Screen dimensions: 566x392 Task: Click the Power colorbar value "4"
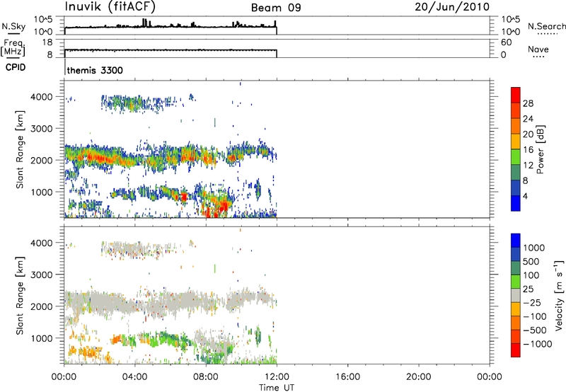[x=525, y=196]
